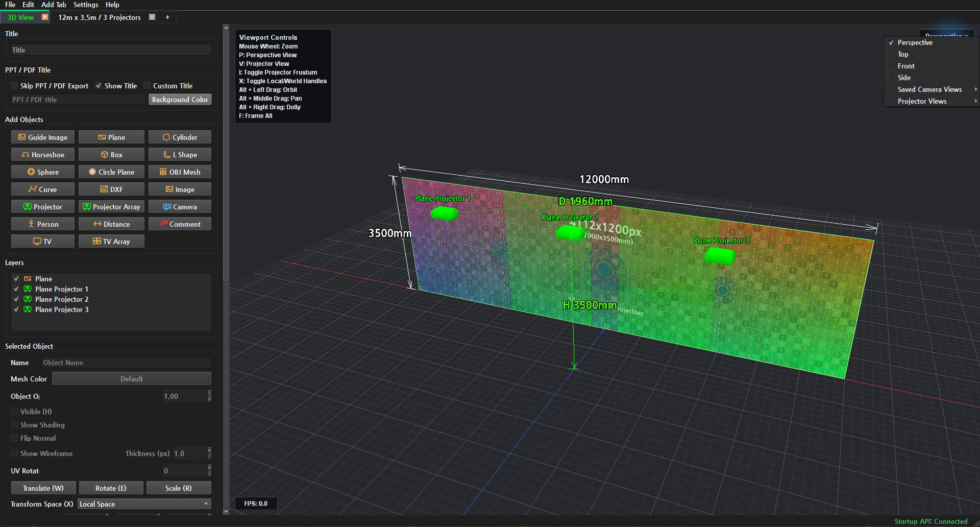980x527 pixels.
Task: Open the Edit menu
Action: pos(28,5)
